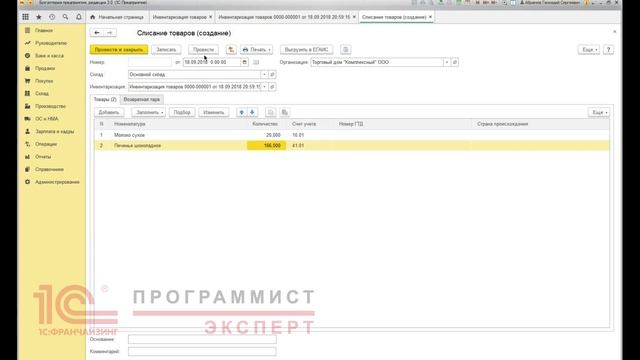Close the Списание товаров (создание) tab

(430, 17)
